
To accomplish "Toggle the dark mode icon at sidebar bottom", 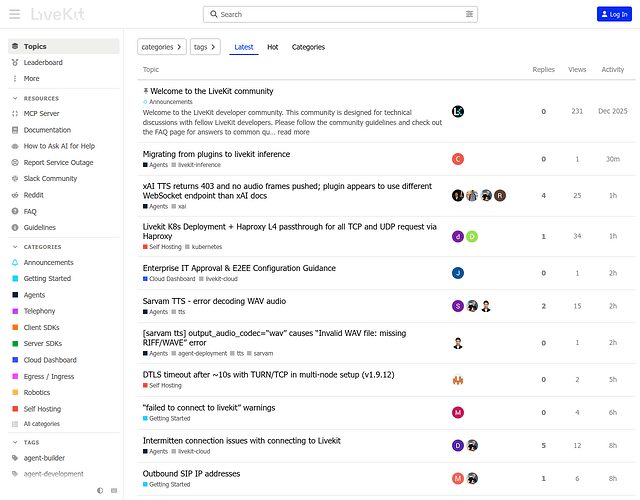I will tap(100, 491).
